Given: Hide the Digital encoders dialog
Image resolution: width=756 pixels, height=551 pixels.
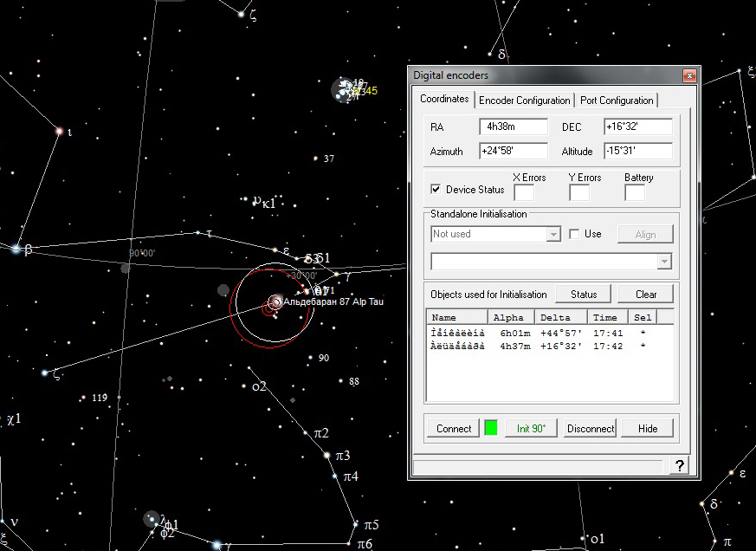Looking at the screenshot, I should click(648, 429).
